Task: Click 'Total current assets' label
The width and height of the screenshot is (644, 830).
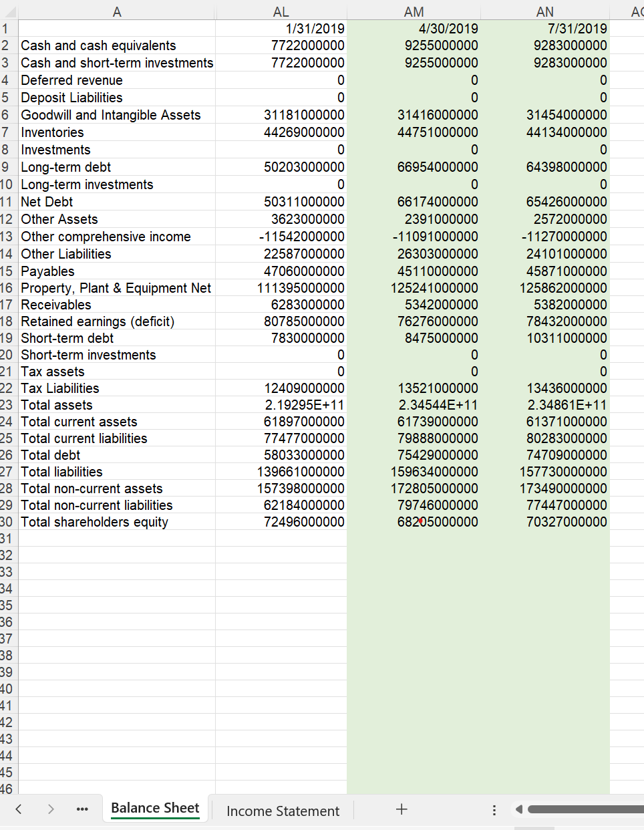Action: 79,422
